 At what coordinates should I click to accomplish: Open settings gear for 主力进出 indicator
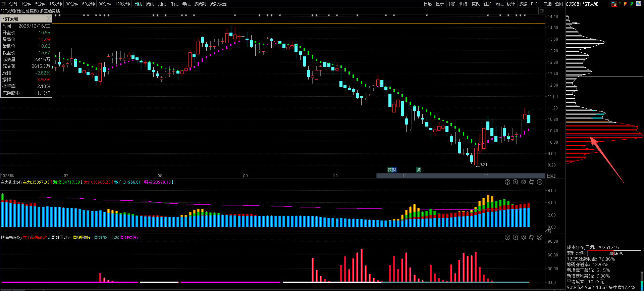click(x=524, y=182)
